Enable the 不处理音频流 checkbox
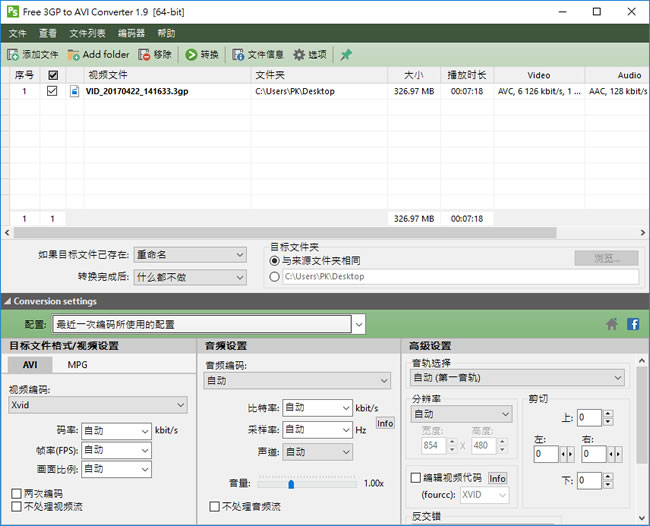 click(214, 507)
